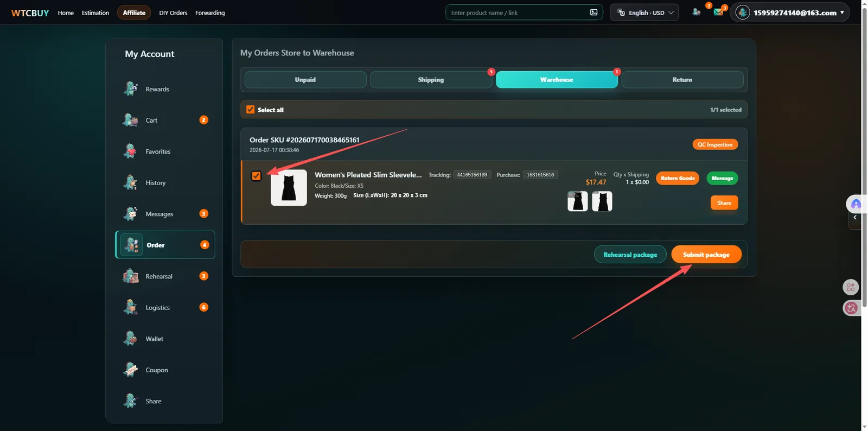Open the first QC photo thumbnail
This screenshot has width=868, height=431.
[578, 201]
